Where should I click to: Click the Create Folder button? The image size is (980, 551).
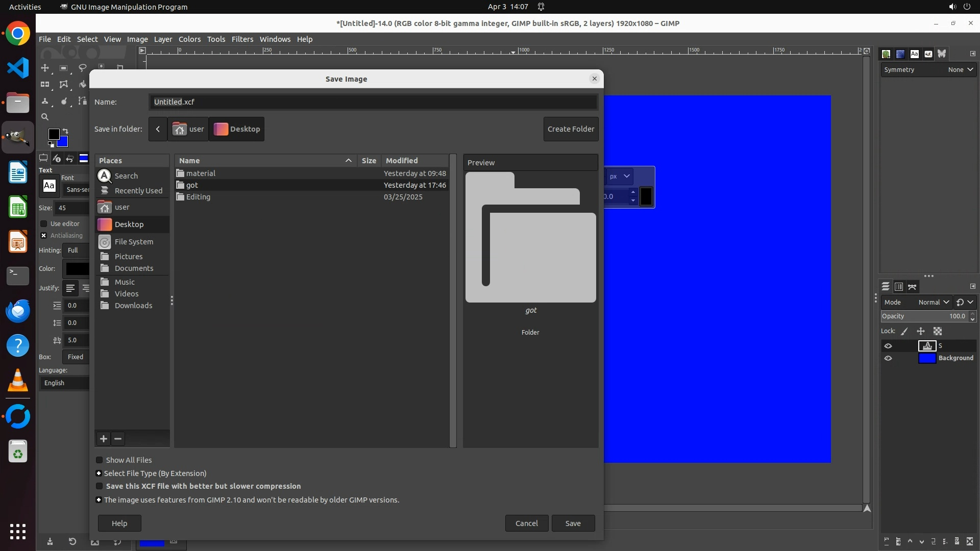coord(571,129)
